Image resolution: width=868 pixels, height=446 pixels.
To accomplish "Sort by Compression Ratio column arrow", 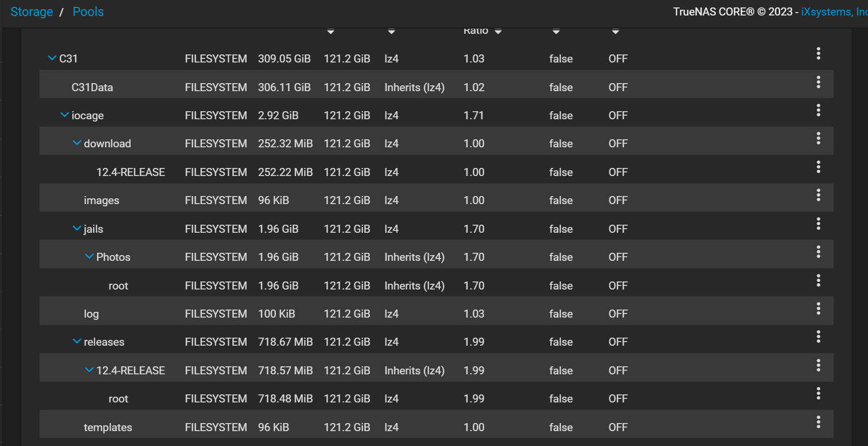I will pos(498,32).
